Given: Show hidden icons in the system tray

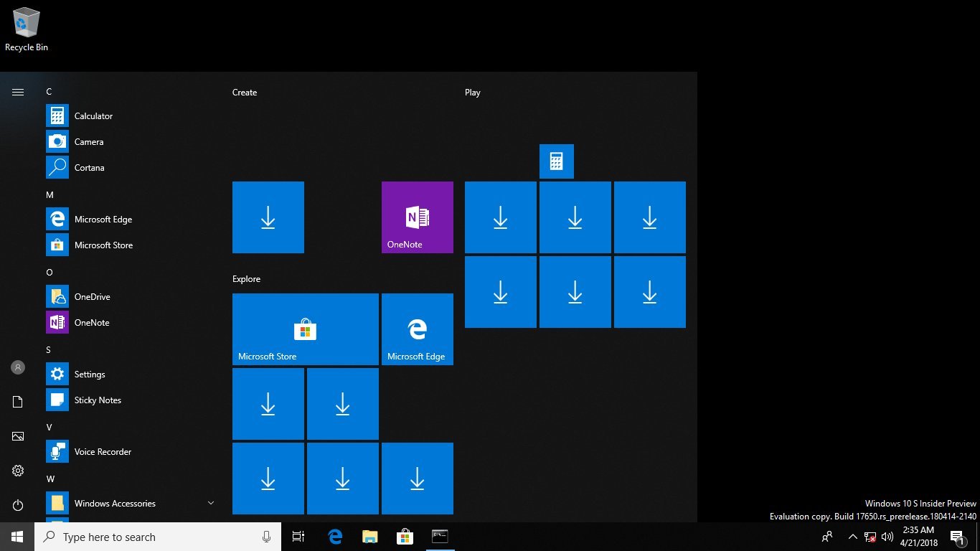Looking at the screenshot, I should click(x=853, y=537).
